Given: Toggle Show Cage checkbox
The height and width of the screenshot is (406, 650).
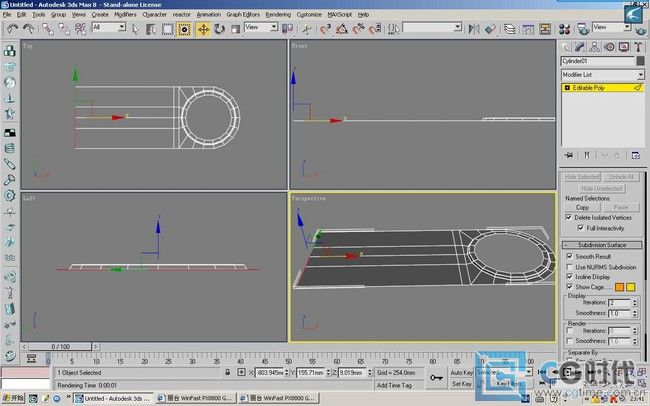Looking at the screenshot, I should point(570,286).
